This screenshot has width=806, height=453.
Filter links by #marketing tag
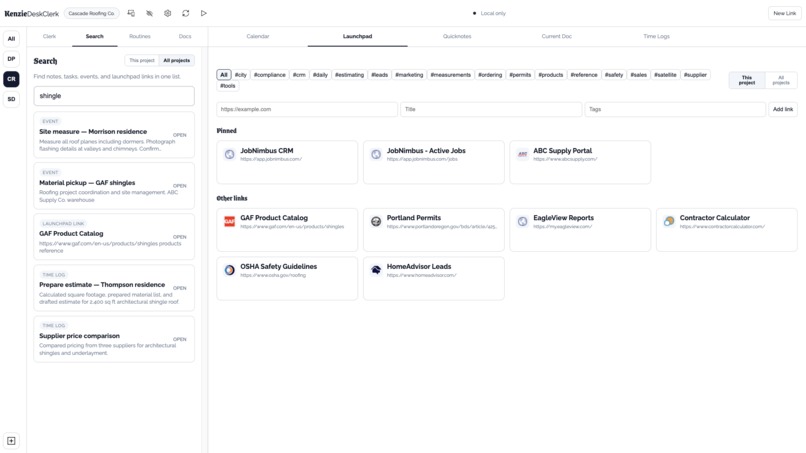pyautogui.click(x=409, y=75)
